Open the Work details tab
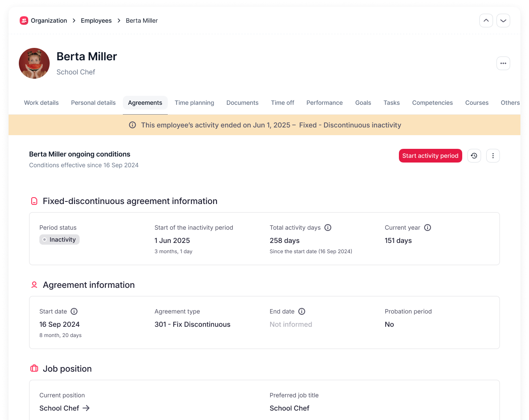Image resolution: width=529 pixels, height=420 pixels. pyautogui.click(x=41, y=103)
